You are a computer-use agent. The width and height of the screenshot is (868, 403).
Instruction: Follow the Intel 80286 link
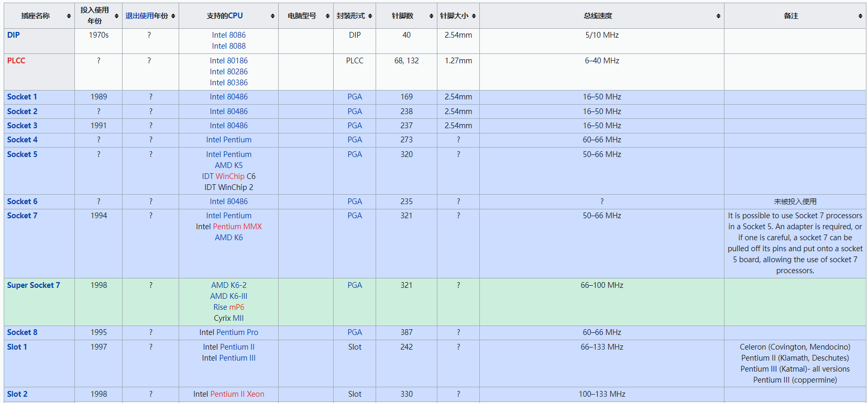pyautogui.click(x=229, y=72)
